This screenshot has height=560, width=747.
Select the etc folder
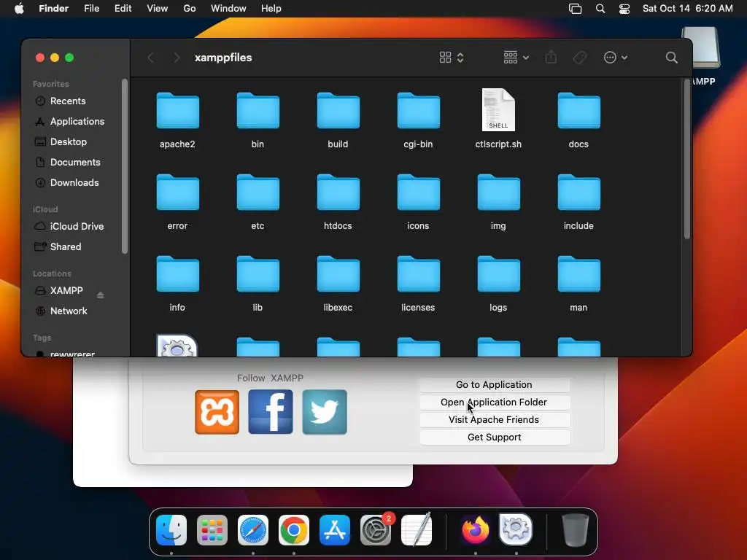click(x=258, y=192)
